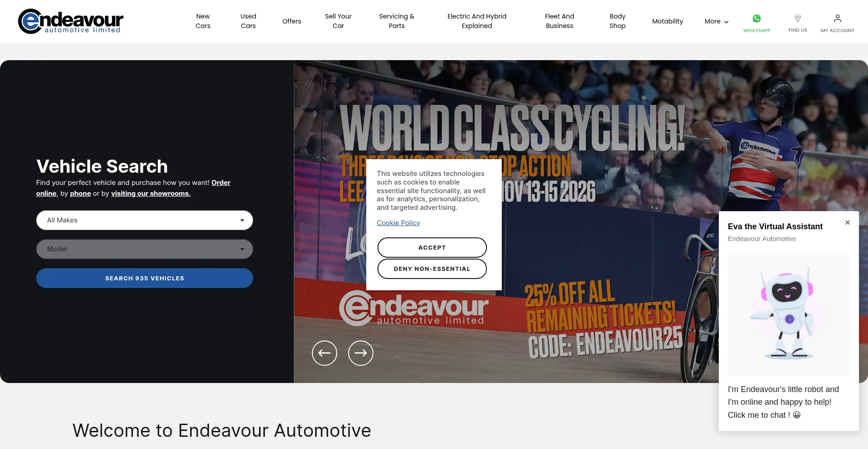Go to the Offers page
The image size is (868, 449).
(x=292, y=21)
